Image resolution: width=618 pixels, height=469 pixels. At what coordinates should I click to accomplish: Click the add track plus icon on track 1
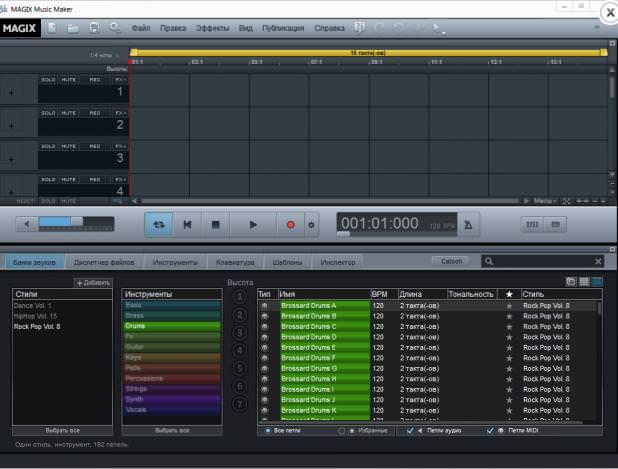(x=11, y=93)
